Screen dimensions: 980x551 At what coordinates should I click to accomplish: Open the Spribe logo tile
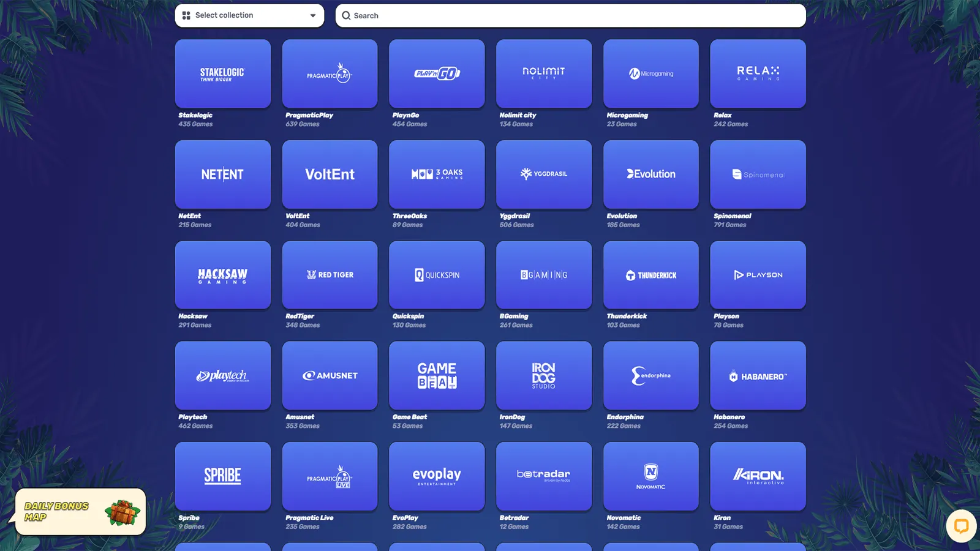[223, 476]
